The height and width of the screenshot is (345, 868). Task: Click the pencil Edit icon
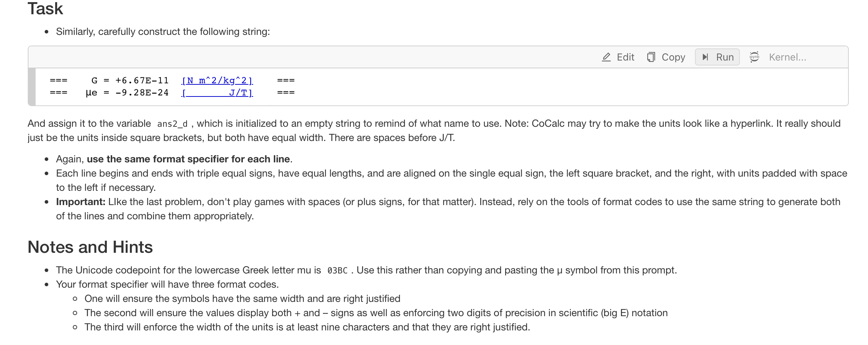pos(606,57)
